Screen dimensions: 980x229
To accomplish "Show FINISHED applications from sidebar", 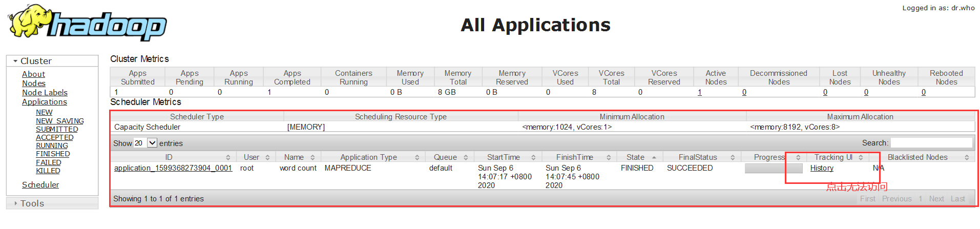I will coord(53,154).
